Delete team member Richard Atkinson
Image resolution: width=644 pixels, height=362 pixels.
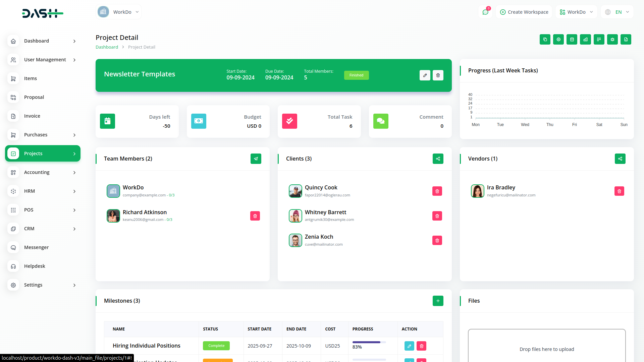[255, 216]
